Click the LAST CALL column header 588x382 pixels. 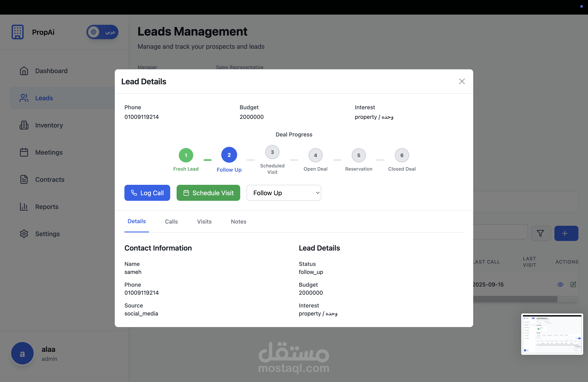tap(486, 262)
